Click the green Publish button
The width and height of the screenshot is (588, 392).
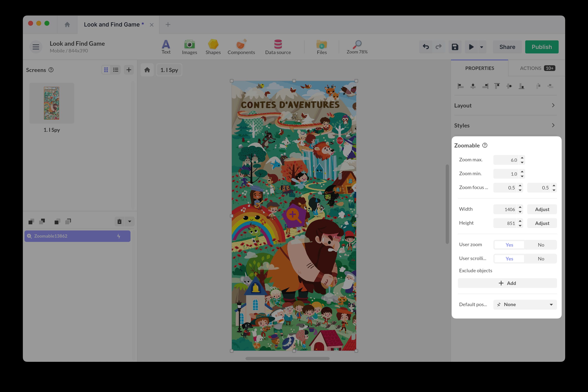[x=541, y=47]
